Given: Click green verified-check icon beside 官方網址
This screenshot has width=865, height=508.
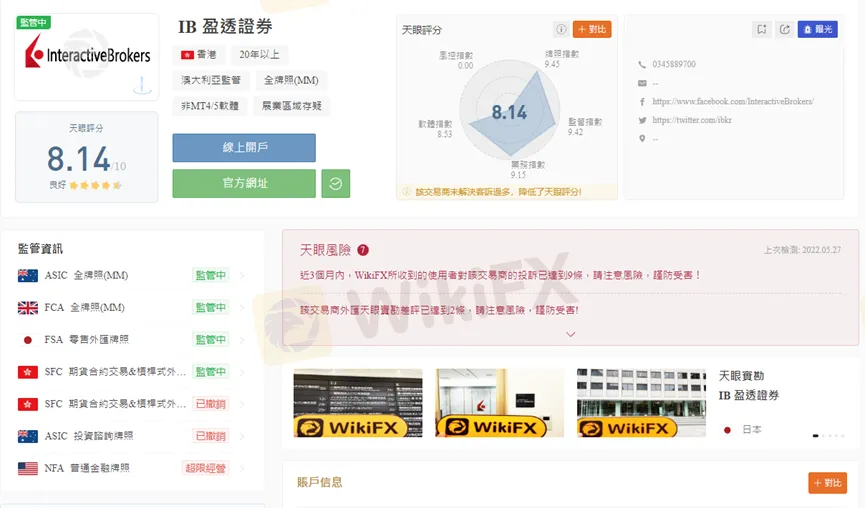Looking at the screenshot, I should [x=335, y=184].
